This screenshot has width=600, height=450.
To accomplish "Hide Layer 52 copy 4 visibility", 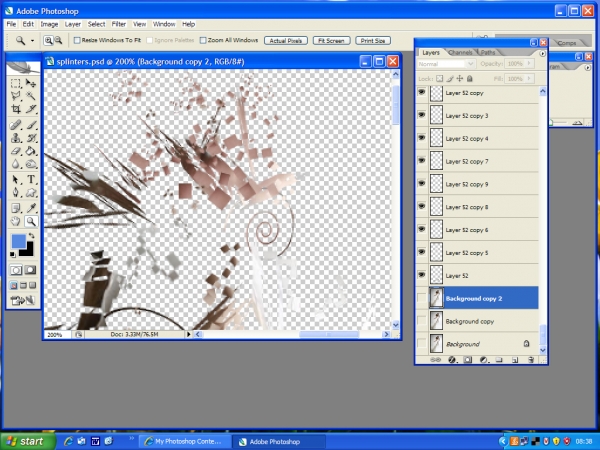I will [x=421, y=137].
